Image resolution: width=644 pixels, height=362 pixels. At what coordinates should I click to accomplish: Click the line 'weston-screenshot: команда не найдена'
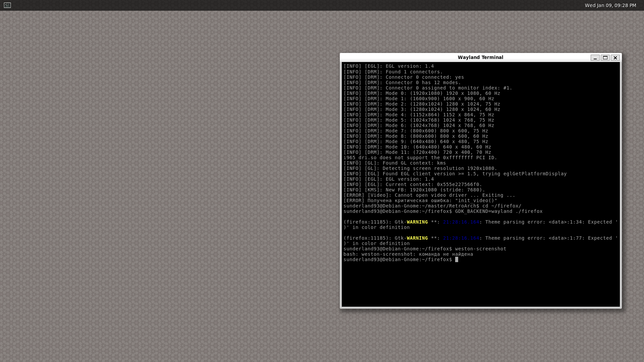click(x=408, y=254)
